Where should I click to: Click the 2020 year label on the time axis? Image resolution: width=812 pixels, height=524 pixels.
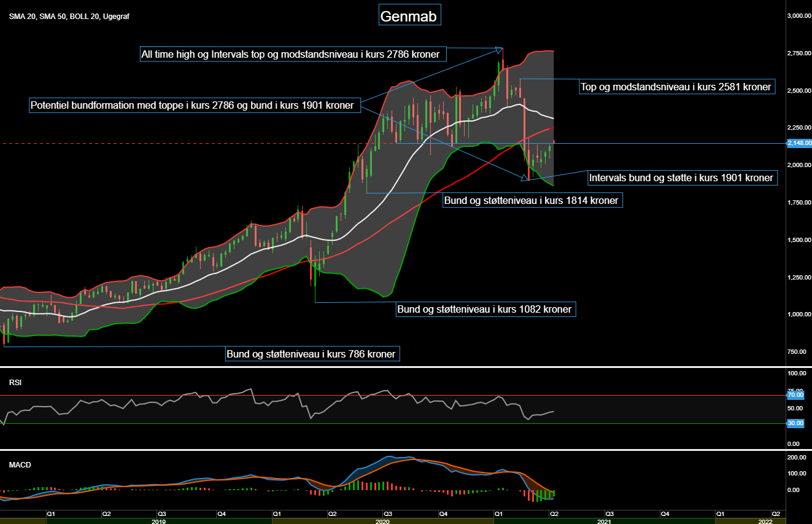[382, 521]
